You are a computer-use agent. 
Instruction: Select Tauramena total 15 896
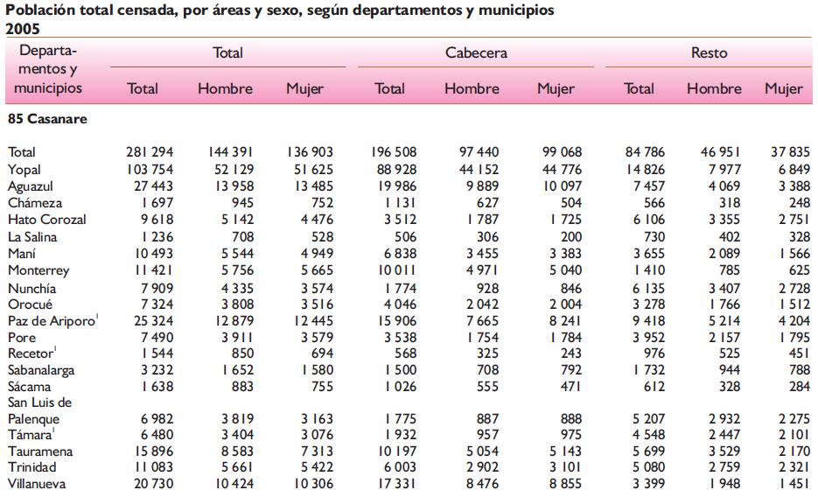click(153, 451)
